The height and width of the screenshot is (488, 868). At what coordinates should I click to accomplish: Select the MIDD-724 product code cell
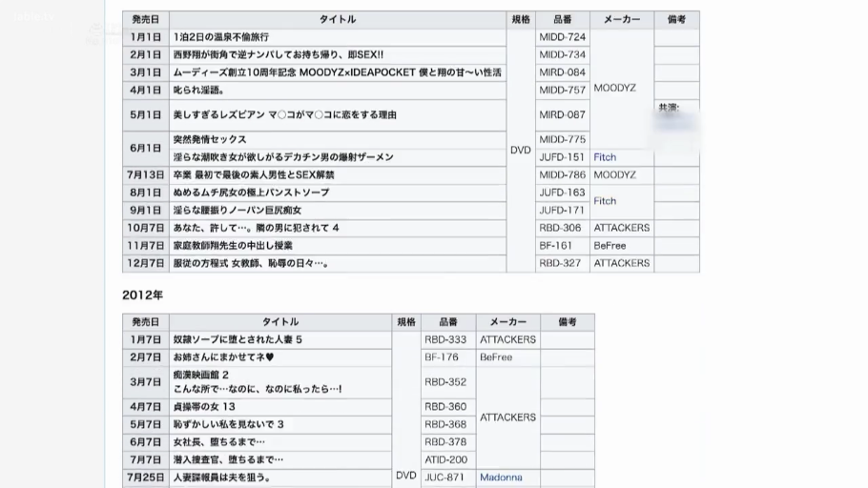click(562, 37)
